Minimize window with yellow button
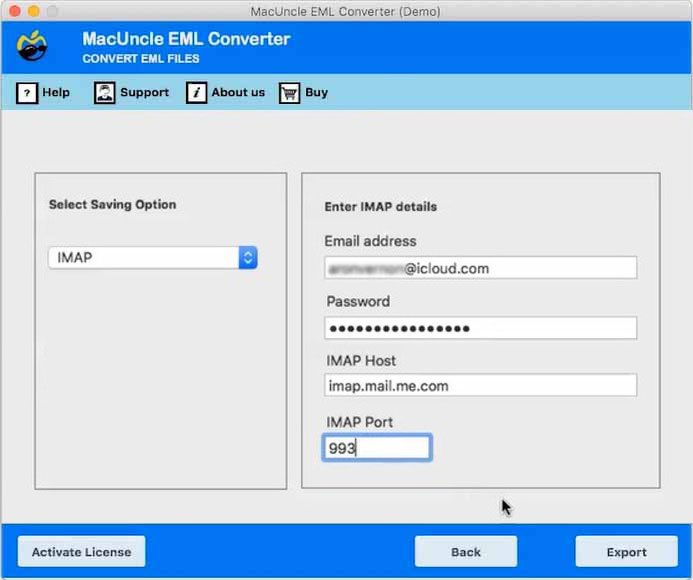693x580 pixels. (x=34, y=11)
